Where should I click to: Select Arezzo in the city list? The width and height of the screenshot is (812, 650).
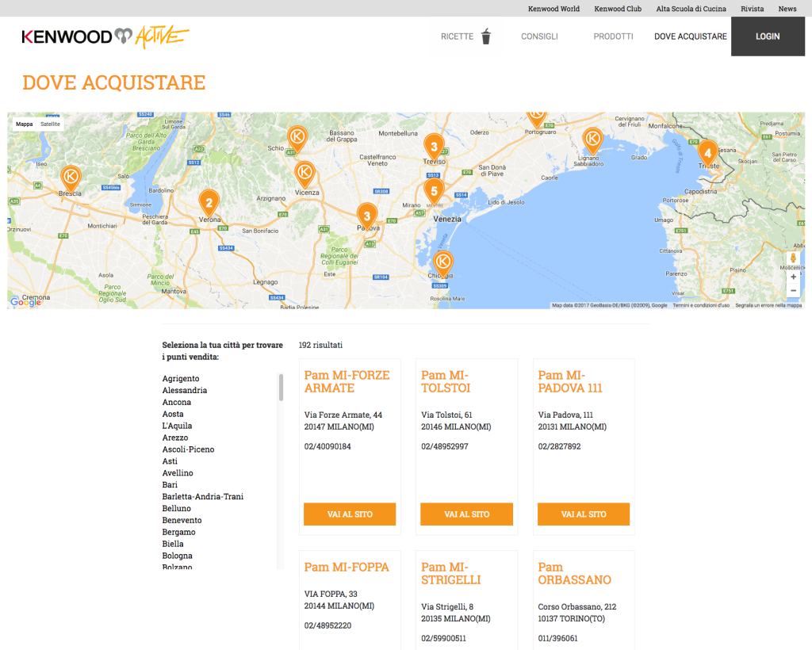[x=175, y=438]
